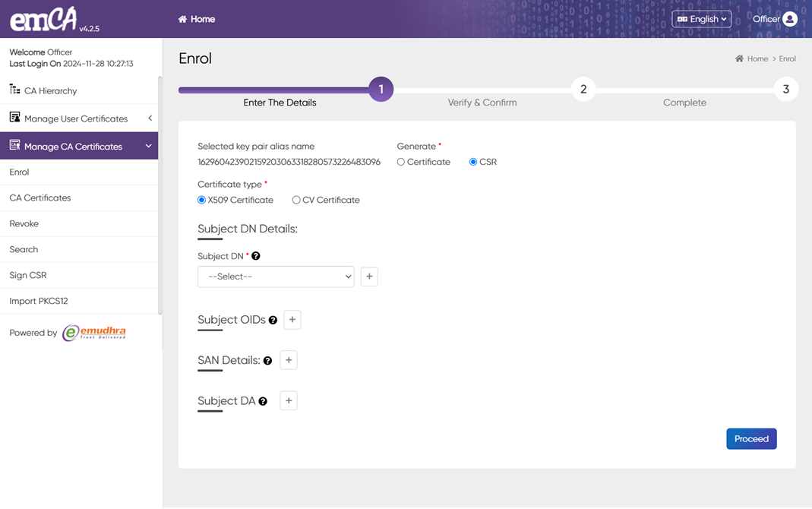This screenshot has width=812, height=509.
Task: Click the plus button beside Subject DN dropdown
Action: point(369,277)
